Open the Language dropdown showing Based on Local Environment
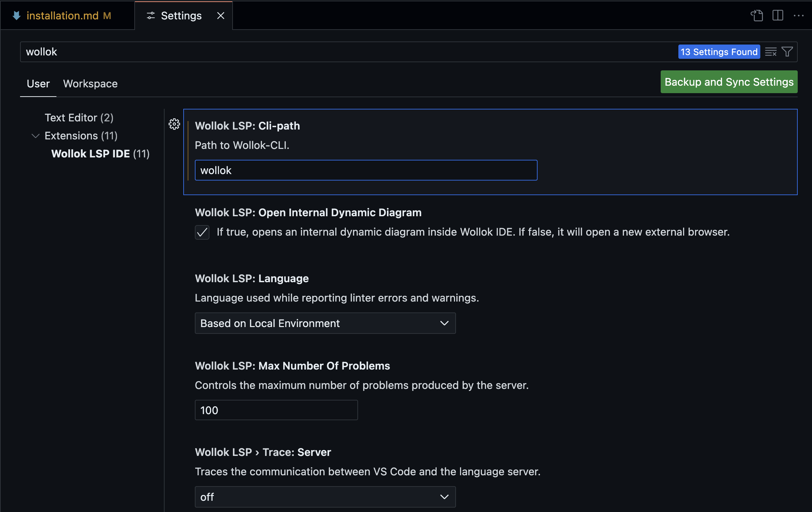812x512 pixels. (325, 323)
